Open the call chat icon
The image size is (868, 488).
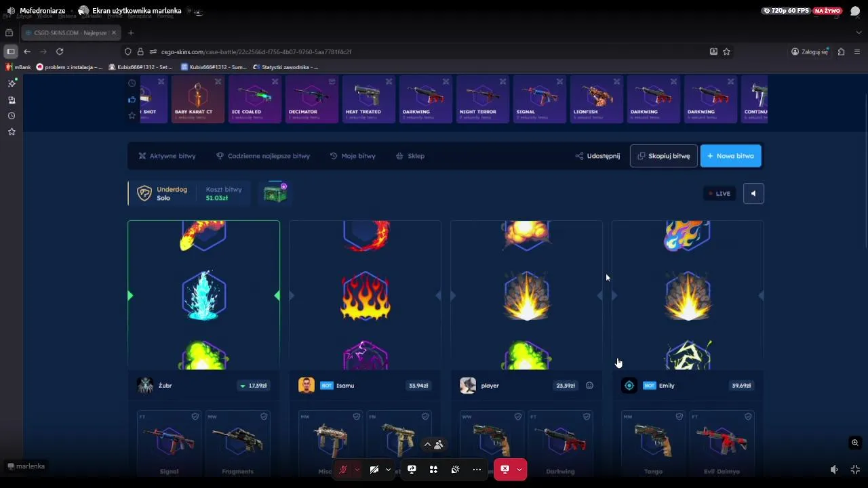855,11
